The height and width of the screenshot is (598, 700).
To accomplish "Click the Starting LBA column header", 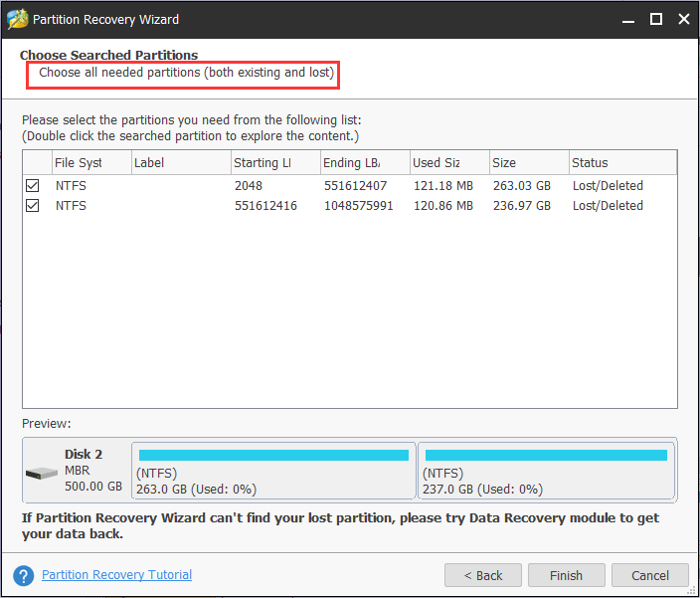I will click(275, 162).
